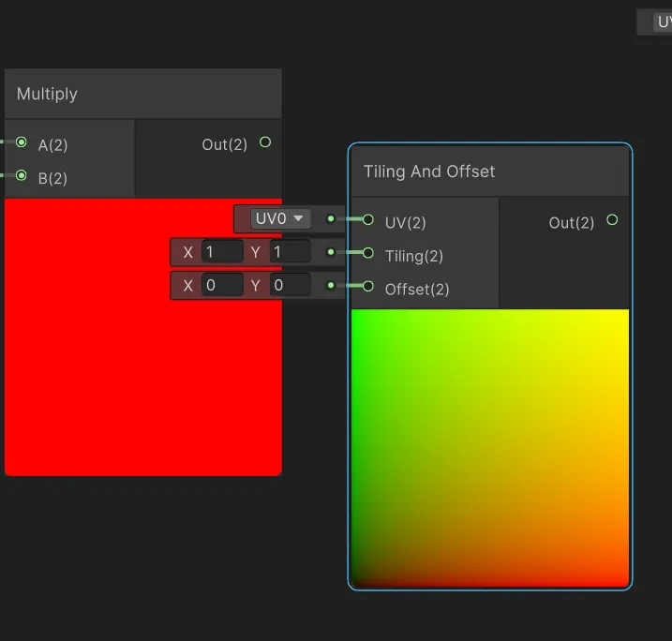The height and width of the screenshot is (641, 672).
Task: Click the Tiling X value field
Action: click(x=222, y=252)
